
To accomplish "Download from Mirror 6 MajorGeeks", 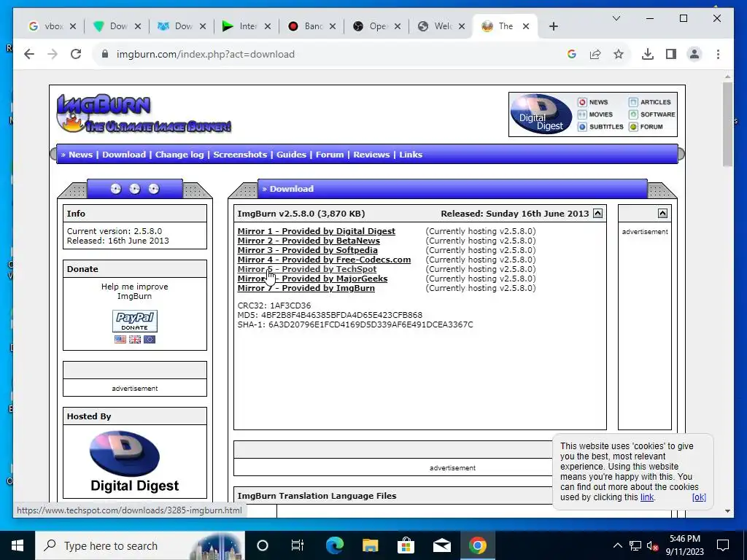I will pos(312,279).
